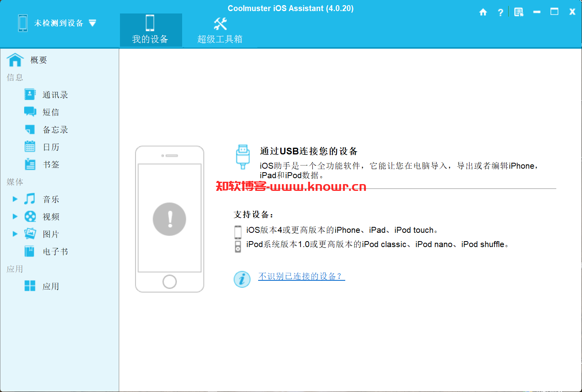582x392 pixels.
Task: Open the 未检测到设备 device dropdown arrow
Action: 92,23
